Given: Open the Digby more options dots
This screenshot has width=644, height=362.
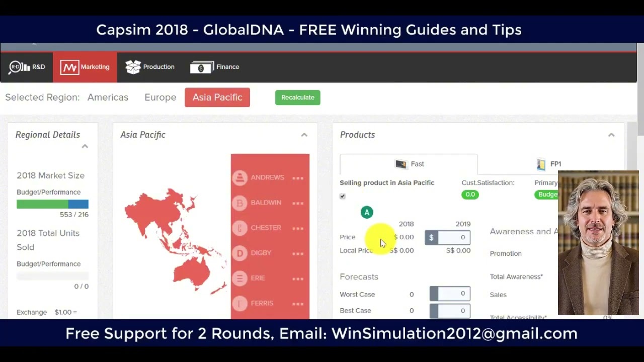Looking at the screenshot, I should [x=298, y=253].
